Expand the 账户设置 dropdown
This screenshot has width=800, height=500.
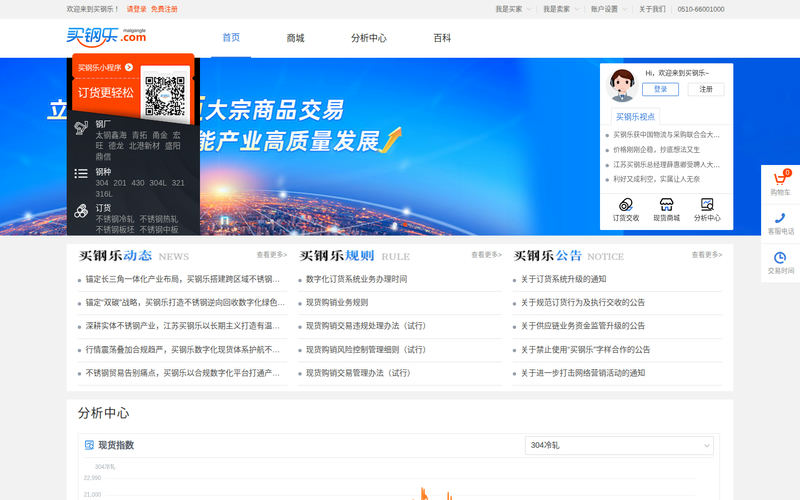pos(608,9)
